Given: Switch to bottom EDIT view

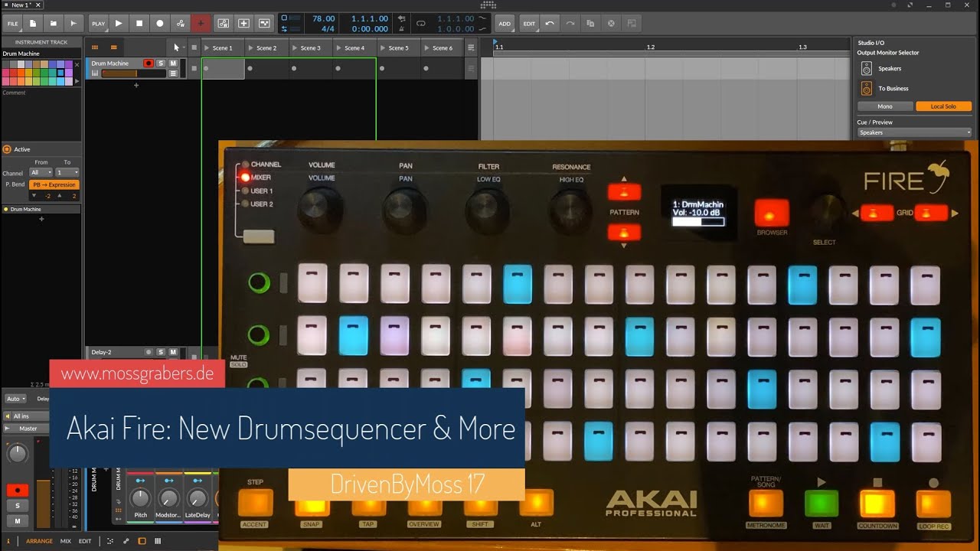Looking at the screenshot, I should (x=85, y=541).
